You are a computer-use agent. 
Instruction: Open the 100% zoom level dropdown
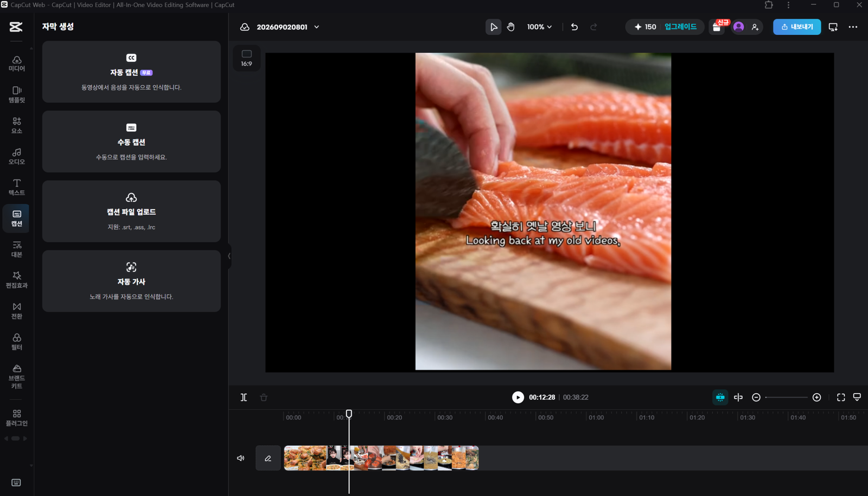point(539,27)
